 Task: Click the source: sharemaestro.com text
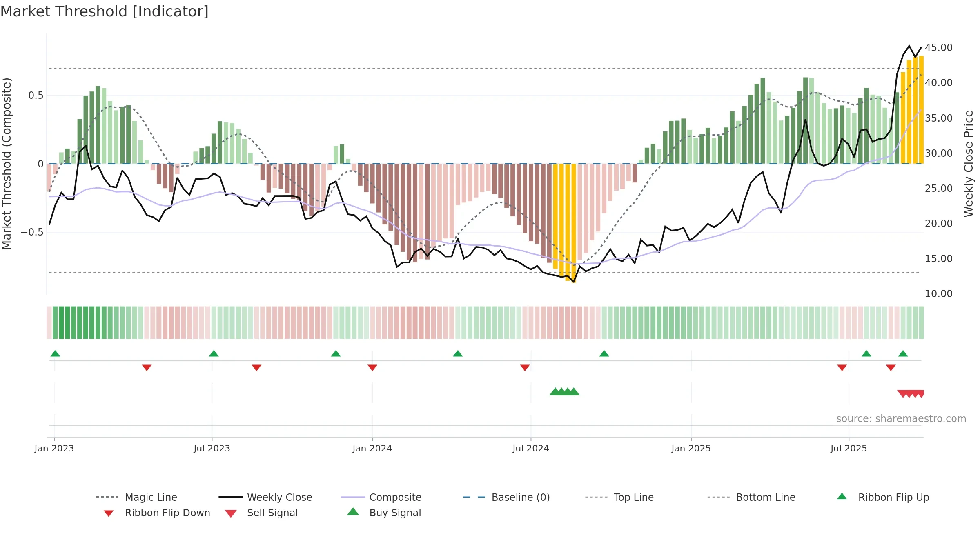point(901,419)
